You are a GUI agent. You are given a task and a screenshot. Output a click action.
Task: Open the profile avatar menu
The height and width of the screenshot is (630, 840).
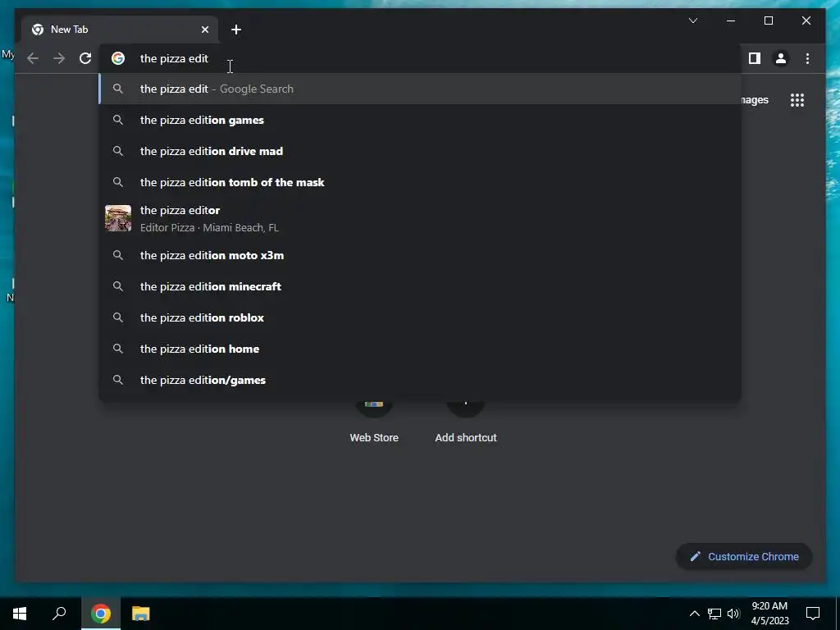pyautogui.click(x=781, y=58)
